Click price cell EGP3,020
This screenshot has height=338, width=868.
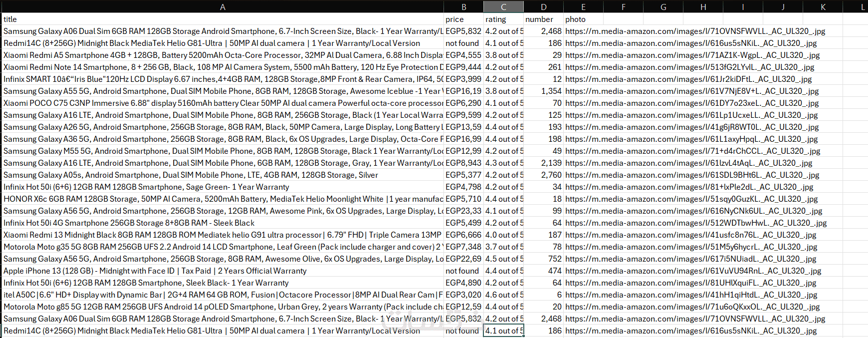click(x=463, y=295)
